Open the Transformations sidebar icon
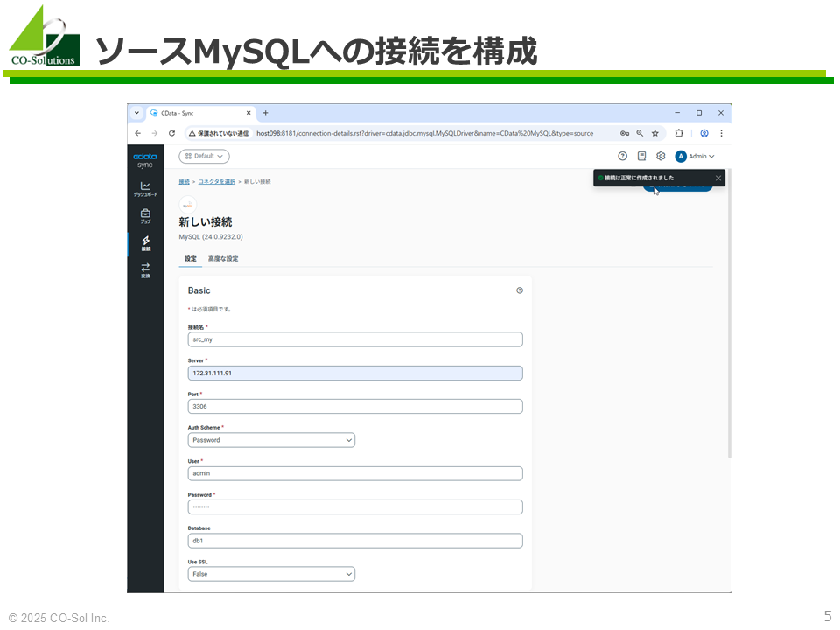The image size is (840, 630). (145, 270)
